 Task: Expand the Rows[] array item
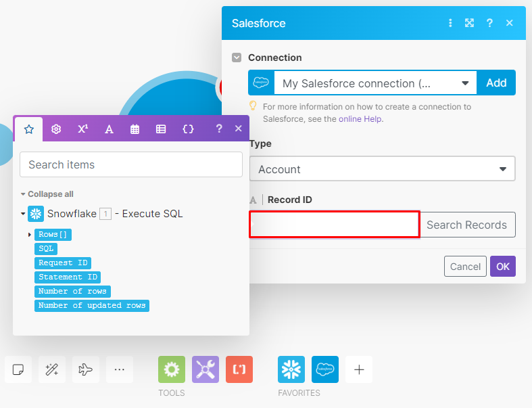tap(30, 234)
